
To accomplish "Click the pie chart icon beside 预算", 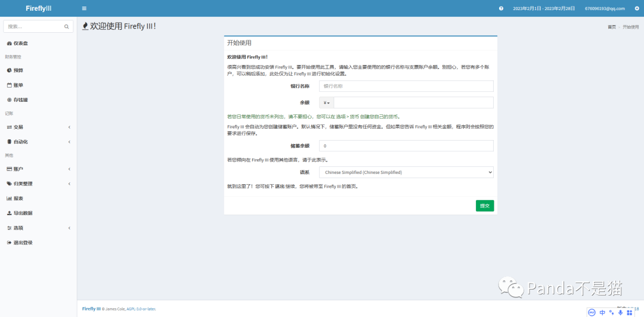I will point(10,71).
